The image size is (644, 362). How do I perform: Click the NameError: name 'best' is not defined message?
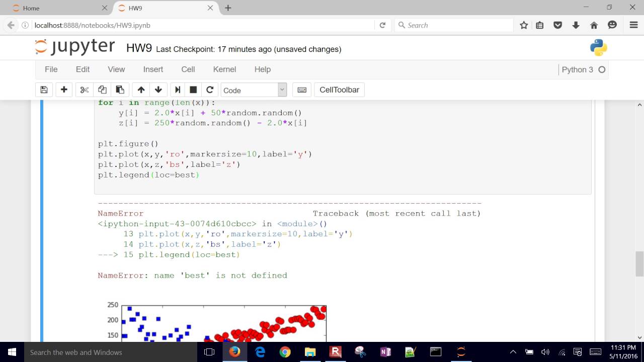pos(193,276)
